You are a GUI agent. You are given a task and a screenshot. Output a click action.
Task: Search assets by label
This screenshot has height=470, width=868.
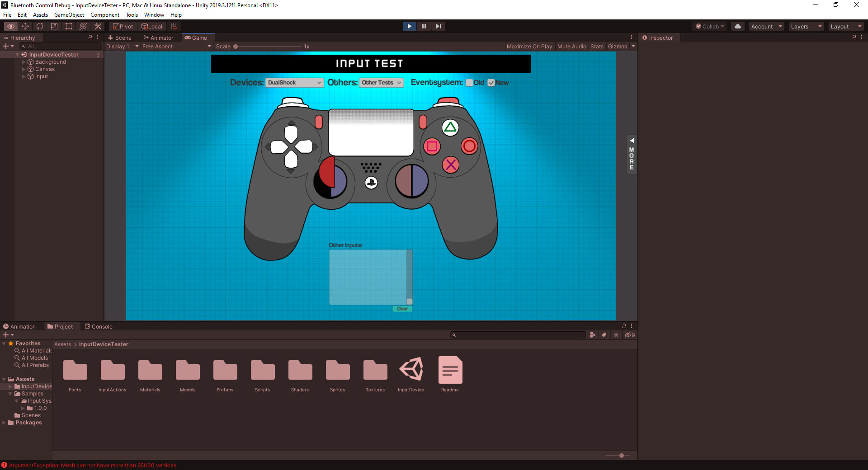604,335
